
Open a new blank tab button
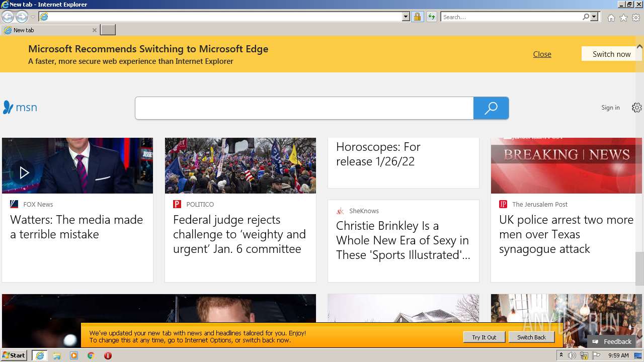point(108,30)
